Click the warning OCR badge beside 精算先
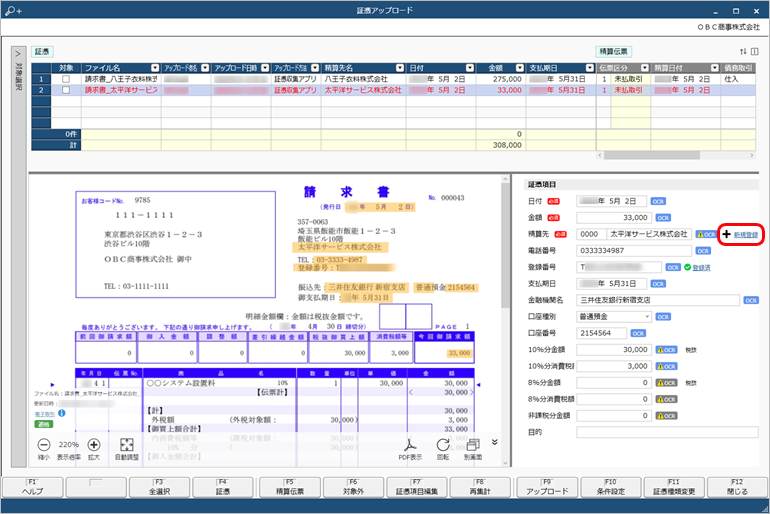The height and width of the screenshot is (514, 770). [x=706, y=235]
